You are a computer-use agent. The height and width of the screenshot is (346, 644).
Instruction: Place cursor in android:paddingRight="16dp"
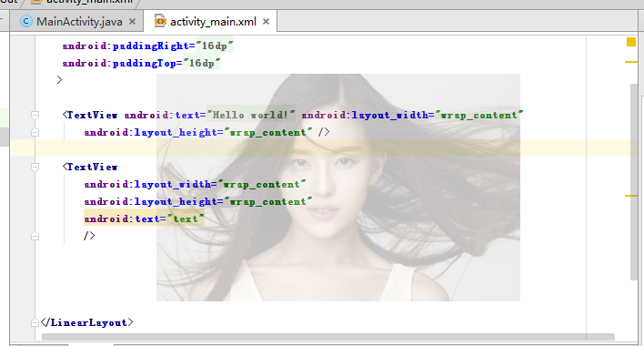click(148, 46)
